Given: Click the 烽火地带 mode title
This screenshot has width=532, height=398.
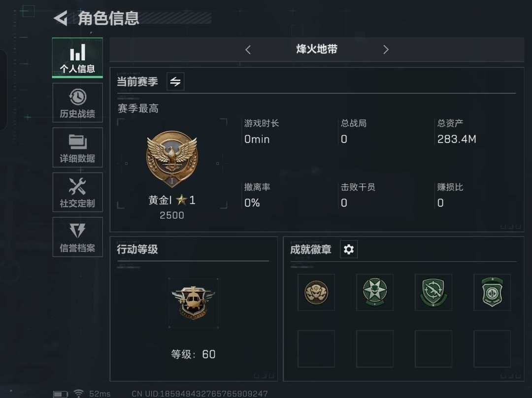Looking at the screenshot, I should click(317, 49).
